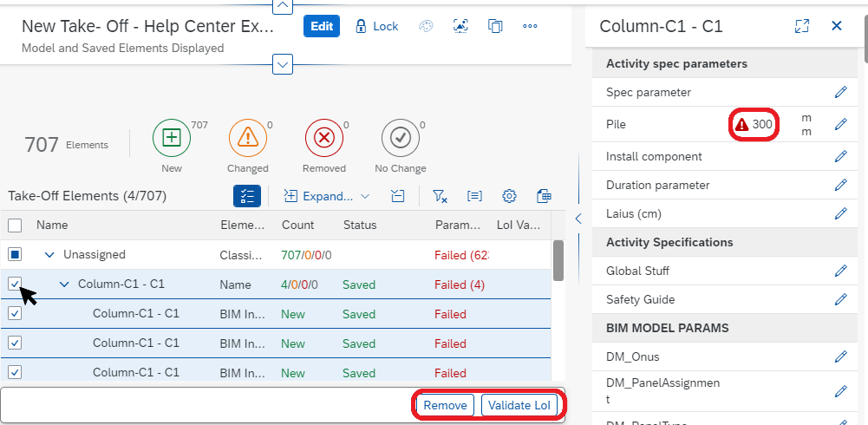Edit DM_Onus pencil icon
The height and width of the screenshot is (425, 868).
pos(840,356)
